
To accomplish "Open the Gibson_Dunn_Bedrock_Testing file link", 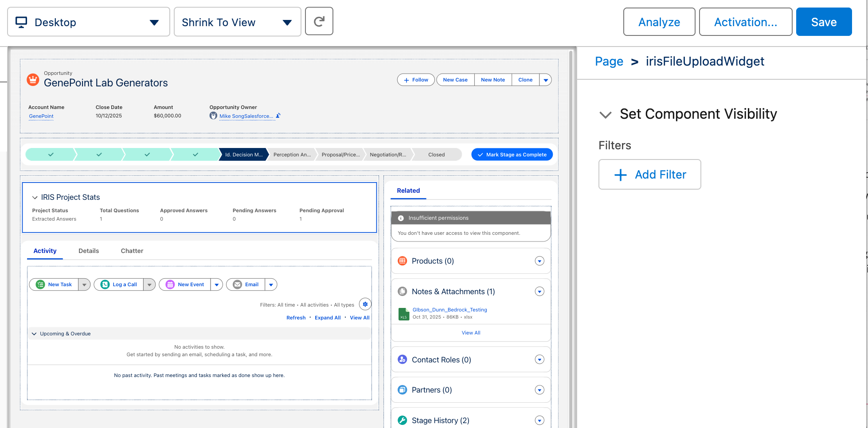I will [x=450, y=310].
